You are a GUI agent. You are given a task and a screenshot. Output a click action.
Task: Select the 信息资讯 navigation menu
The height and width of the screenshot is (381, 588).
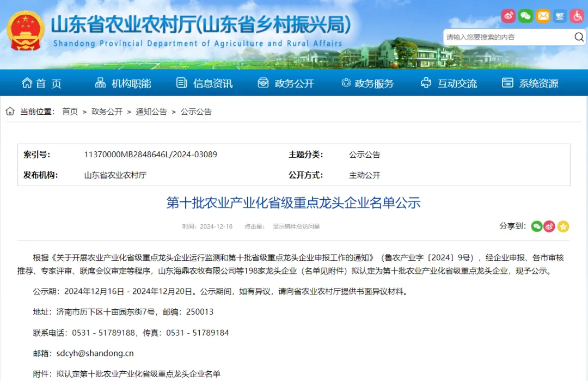[204, 83]
